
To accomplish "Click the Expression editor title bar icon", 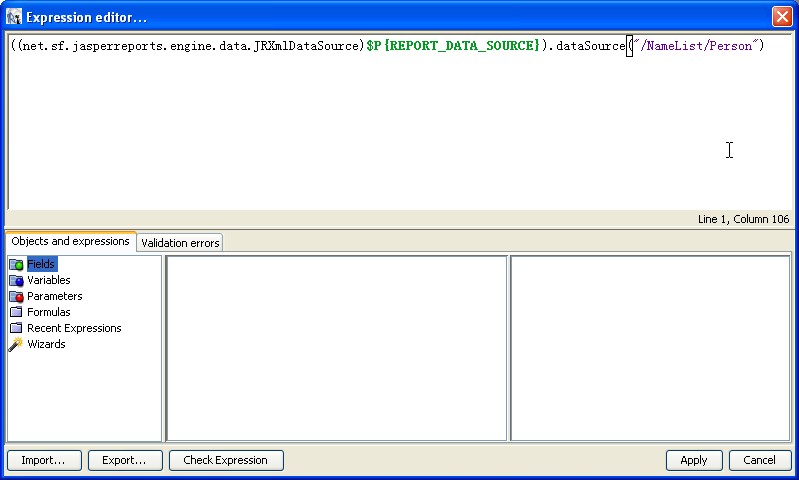I will coord(14,17).
